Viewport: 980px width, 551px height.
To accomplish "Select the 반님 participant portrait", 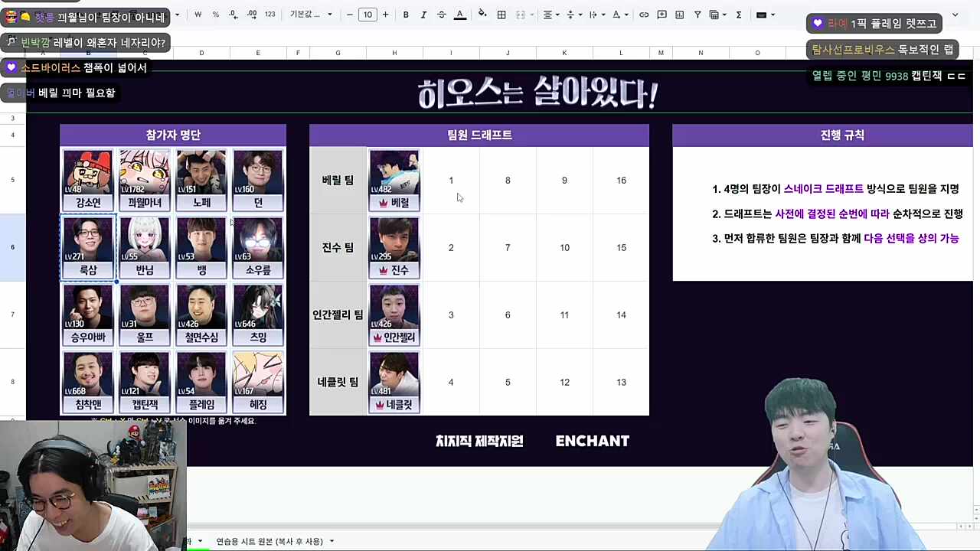I will [145, 247].
